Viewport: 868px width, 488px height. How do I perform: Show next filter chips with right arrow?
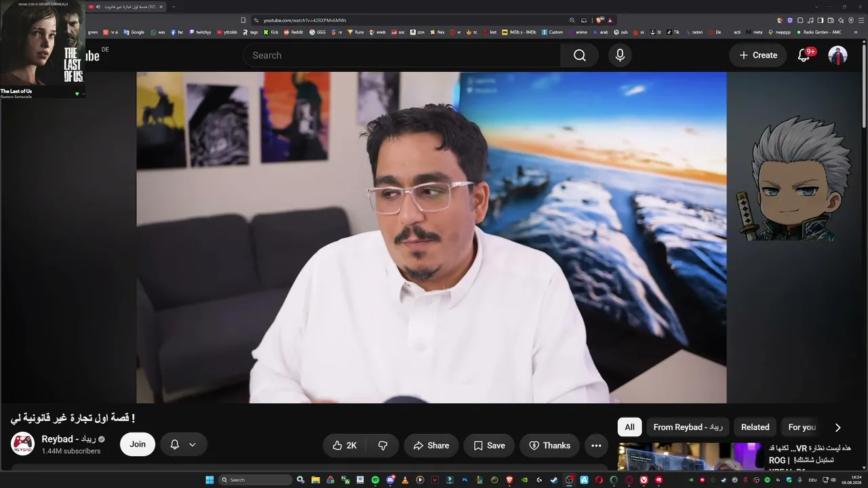tap(837, 427)
